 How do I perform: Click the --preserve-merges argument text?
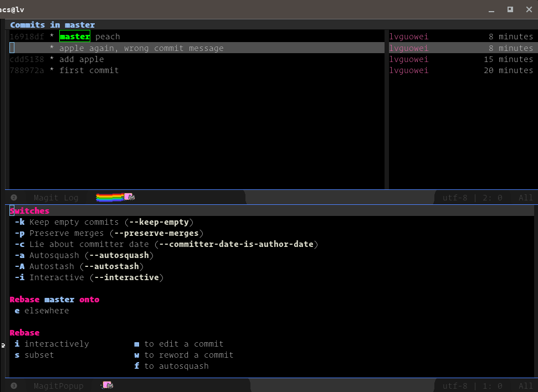coord(156,233)
